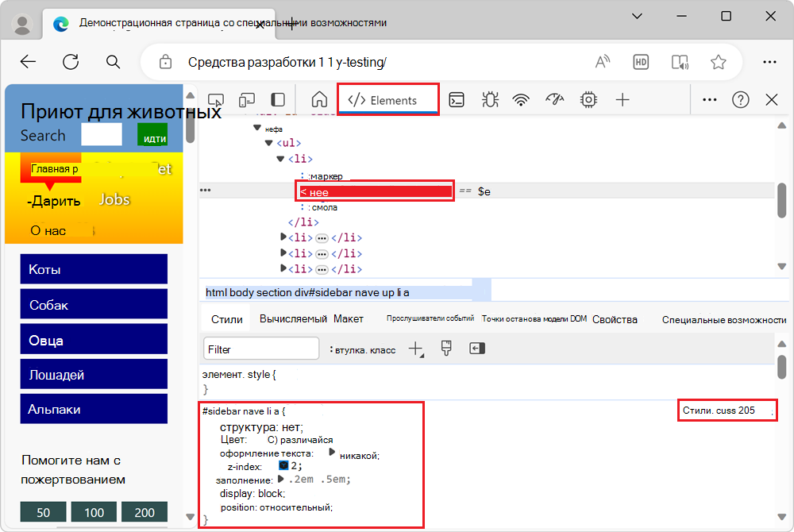The width and height of the screenshot is (794, 532).
Task: Click the z-index value swatch icon
Action: point(283,465)
